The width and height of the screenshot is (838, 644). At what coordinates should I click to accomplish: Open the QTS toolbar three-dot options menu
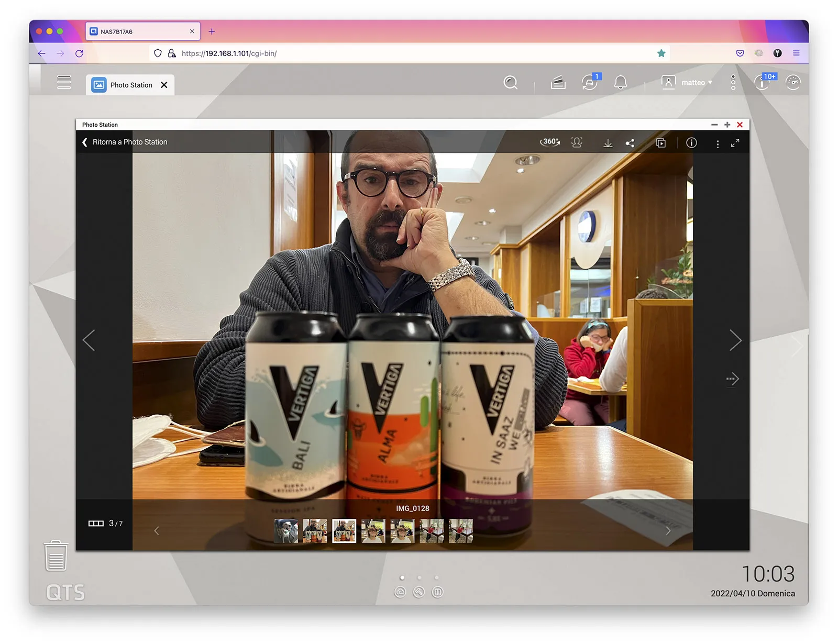[733, 82]
